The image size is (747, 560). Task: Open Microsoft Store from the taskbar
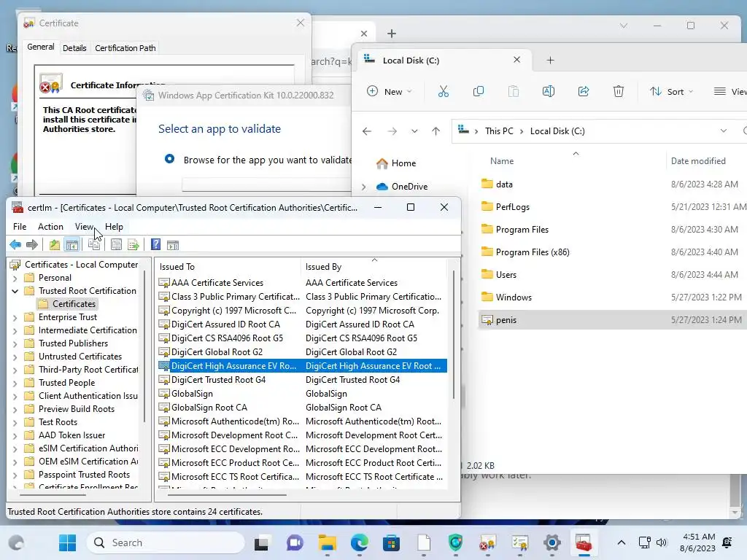391,542
